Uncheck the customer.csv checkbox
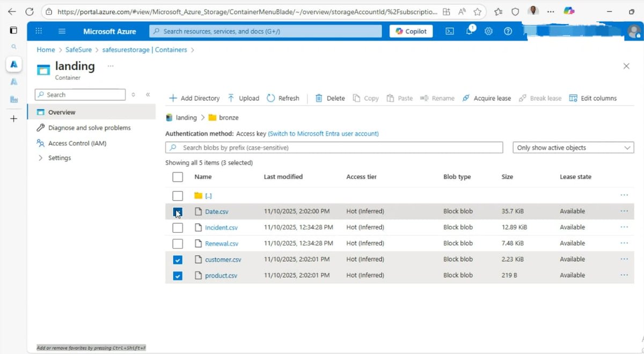This screenshot has height=354, width=644. pos(178,260)
